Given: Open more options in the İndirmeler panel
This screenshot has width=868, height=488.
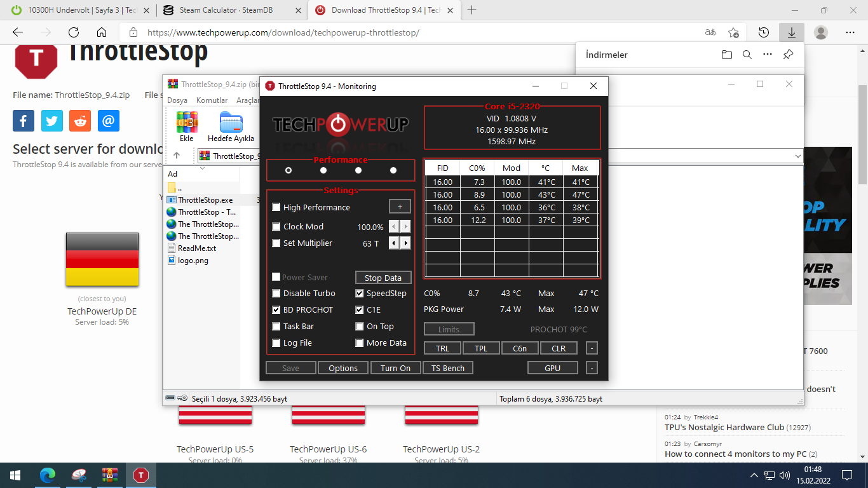Looking at the screenshot, I should click(768, 55).
